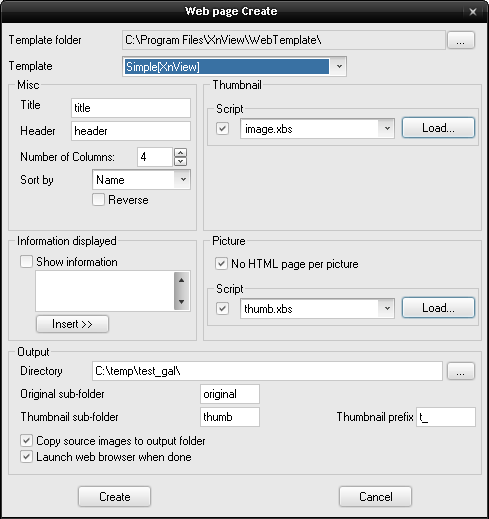Click the Header text field
The width and height of the screenshot is (489, 519).
(x=131, y=131)
